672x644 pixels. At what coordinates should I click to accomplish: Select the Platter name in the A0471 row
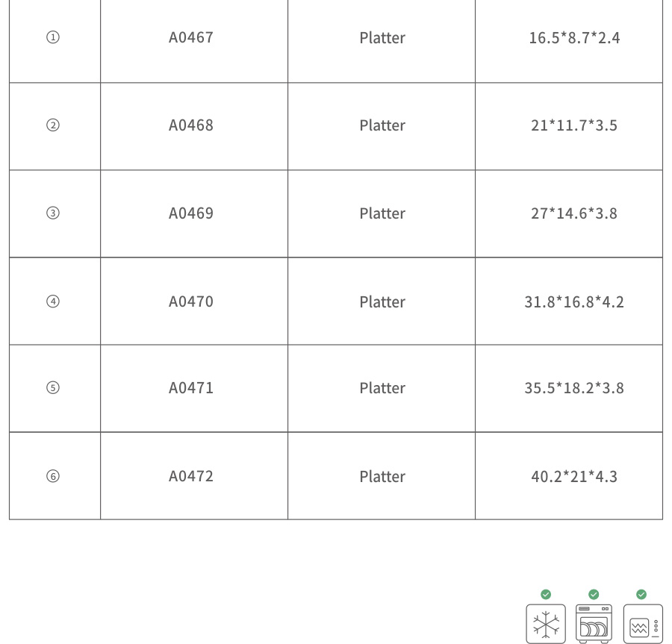pos(382,388)
